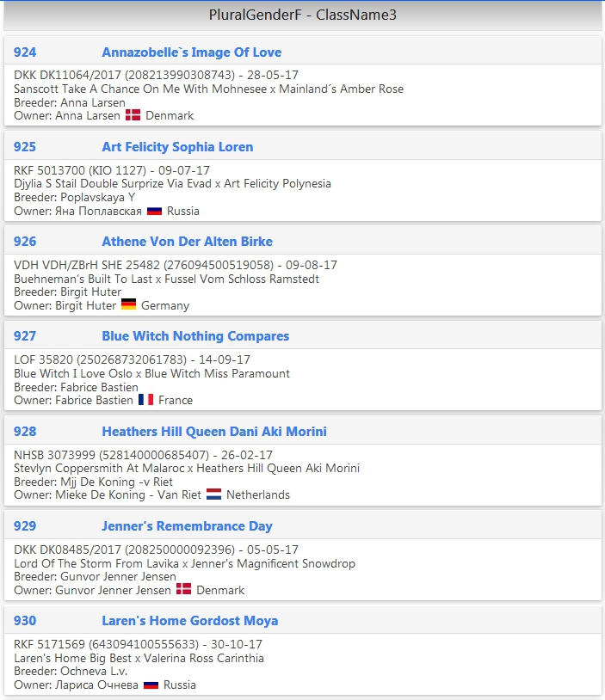The width and height of the screenshot is (605, 700).
Task: Click Breeder: Ochneva L.v. text
Action: pyautogui.click(x=71, y=671)
